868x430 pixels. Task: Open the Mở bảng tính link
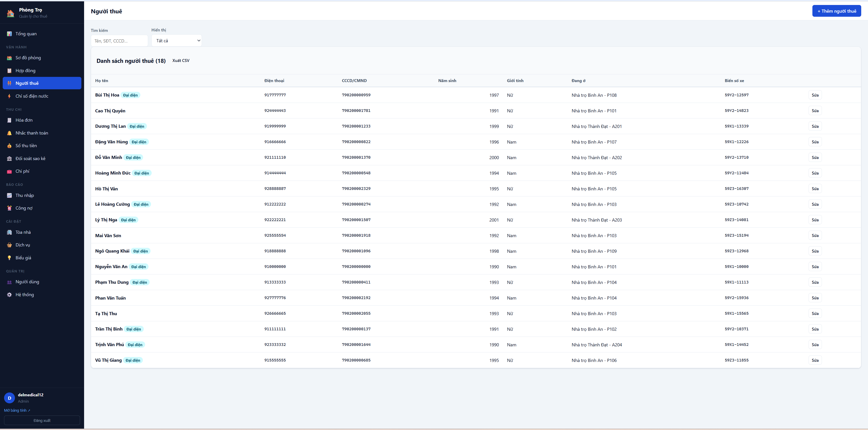click(x=17, y=410)
